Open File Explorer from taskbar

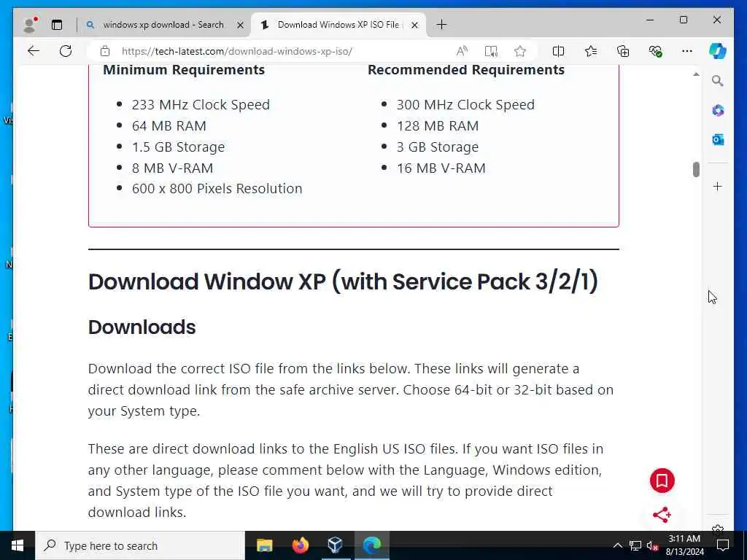(x=264, y=545)
